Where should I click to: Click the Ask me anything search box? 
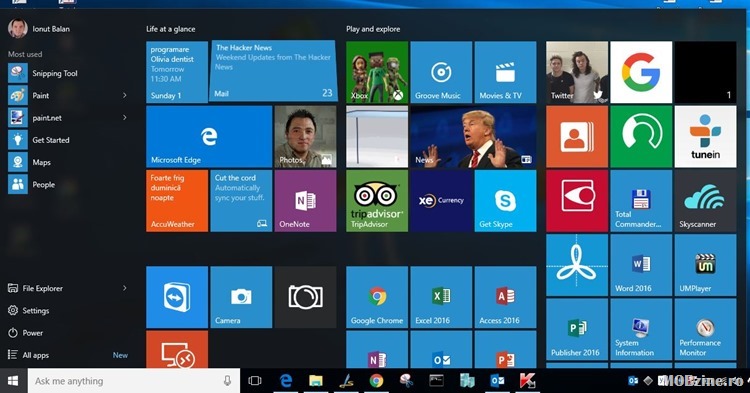pos(133,381)
